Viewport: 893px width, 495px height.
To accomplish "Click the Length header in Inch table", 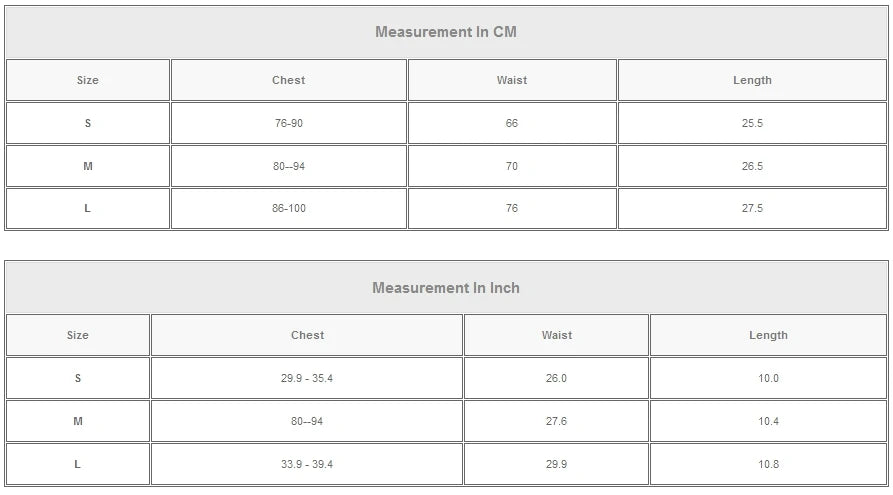I will pyautogui.click(x=768, y=336).
